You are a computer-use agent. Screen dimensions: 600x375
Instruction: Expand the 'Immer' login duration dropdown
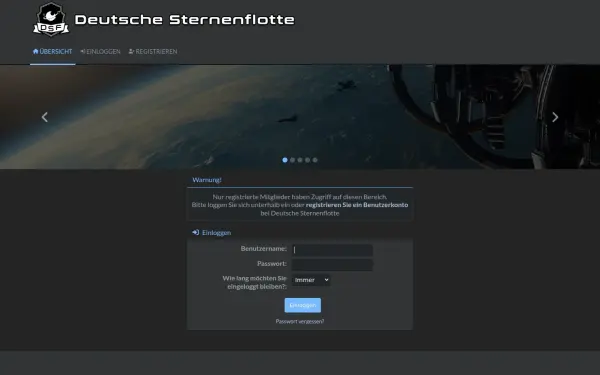click(311, 280)
